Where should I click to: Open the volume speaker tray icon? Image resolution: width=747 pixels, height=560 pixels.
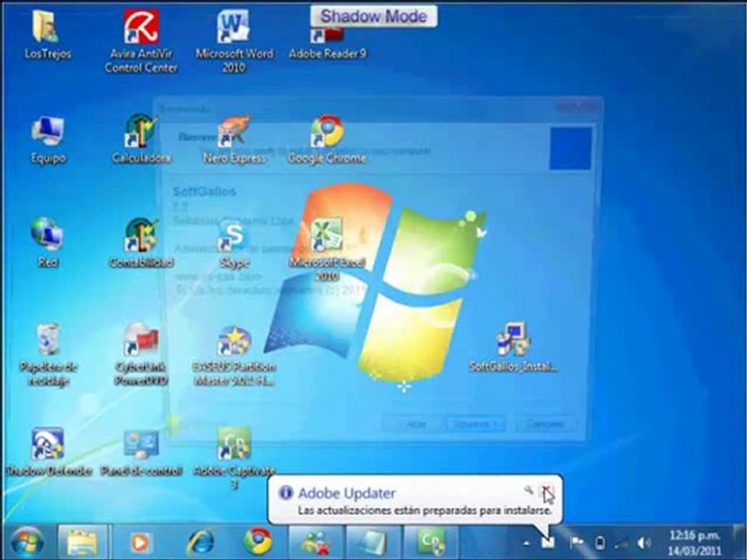(644, 542)
